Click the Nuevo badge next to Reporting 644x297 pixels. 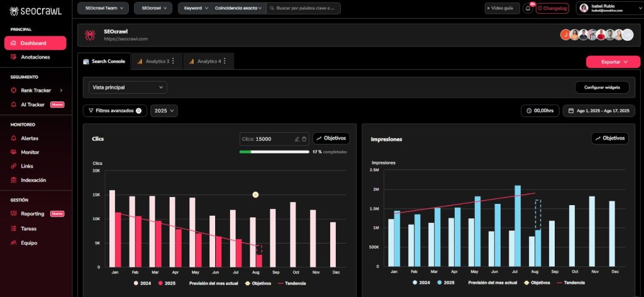[x=57, y=213]
